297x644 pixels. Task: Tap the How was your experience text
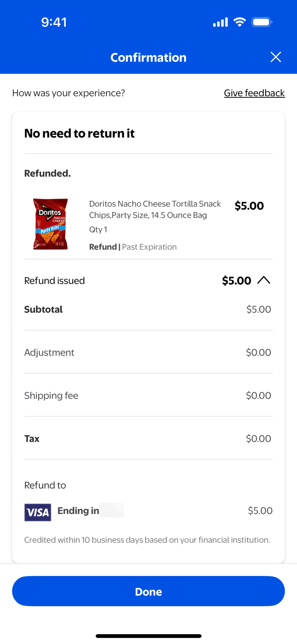tap(69, 93)
